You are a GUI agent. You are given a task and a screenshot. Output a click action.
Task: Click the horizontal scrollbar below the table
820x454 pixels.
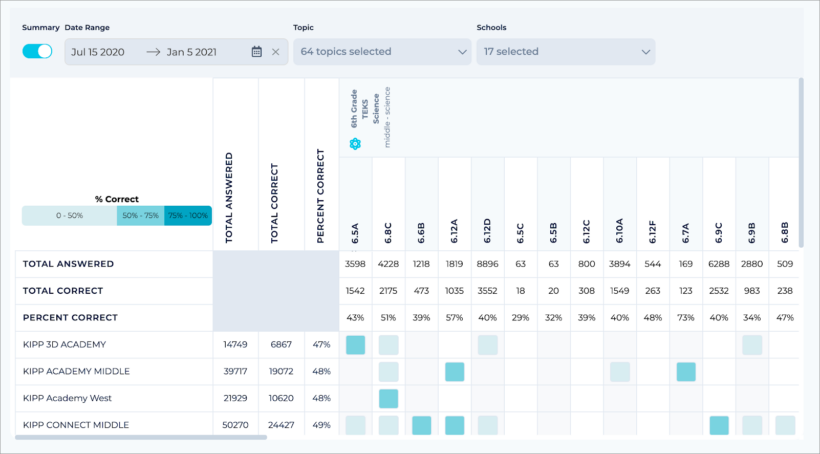pos(140,437)
